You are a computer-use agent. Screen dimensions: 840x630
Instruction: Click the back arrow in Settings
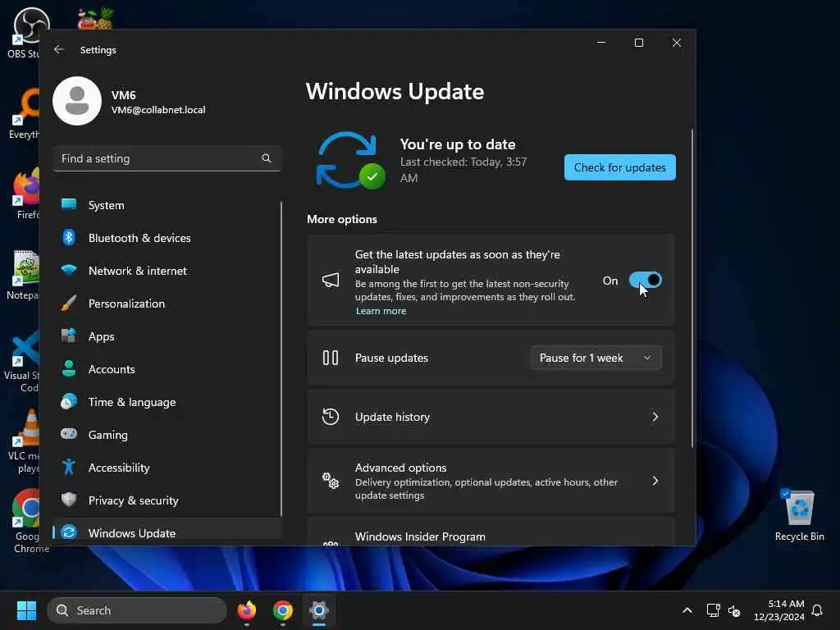59,49
